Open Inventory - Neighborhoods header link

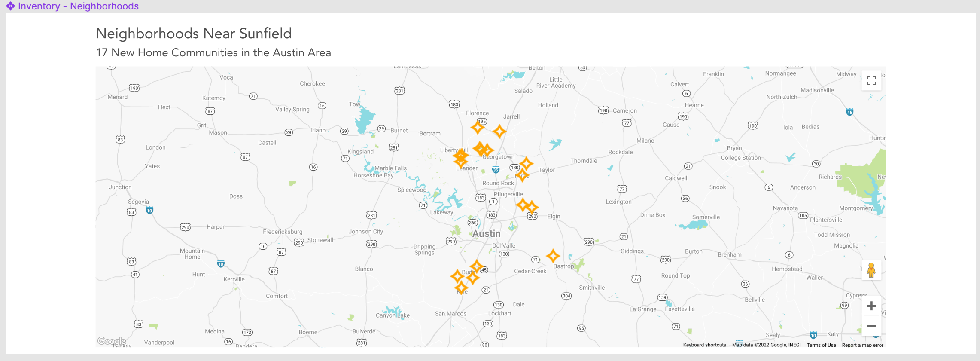pos(78,6)
